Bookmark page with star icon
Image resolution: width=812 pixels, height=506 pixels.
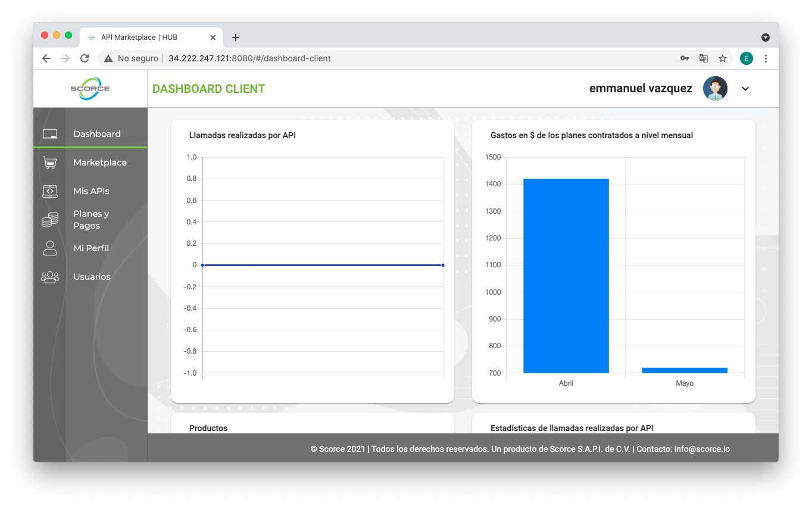coord(723,58)
